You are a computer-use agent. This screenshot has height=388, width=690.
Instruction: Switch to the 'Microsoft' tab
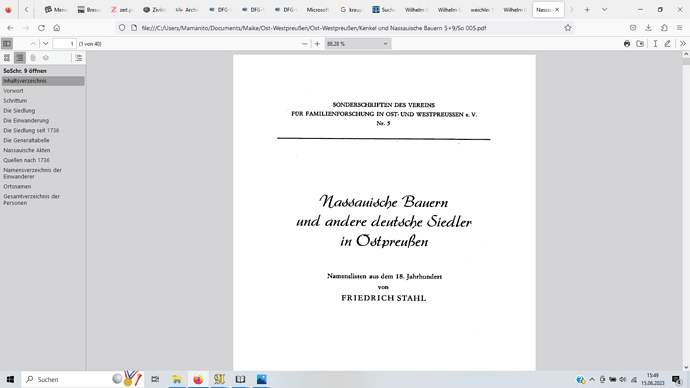point(317,10)
